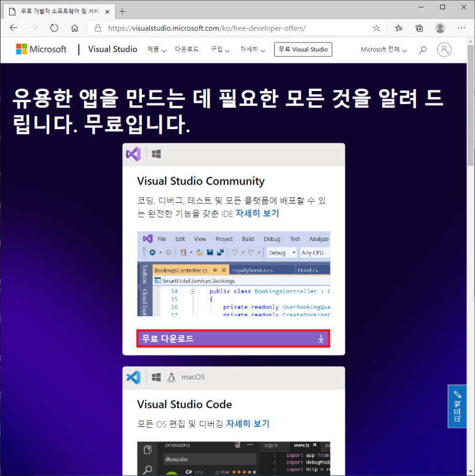Open the browser Settings and more menu

[x=461, y=28]
